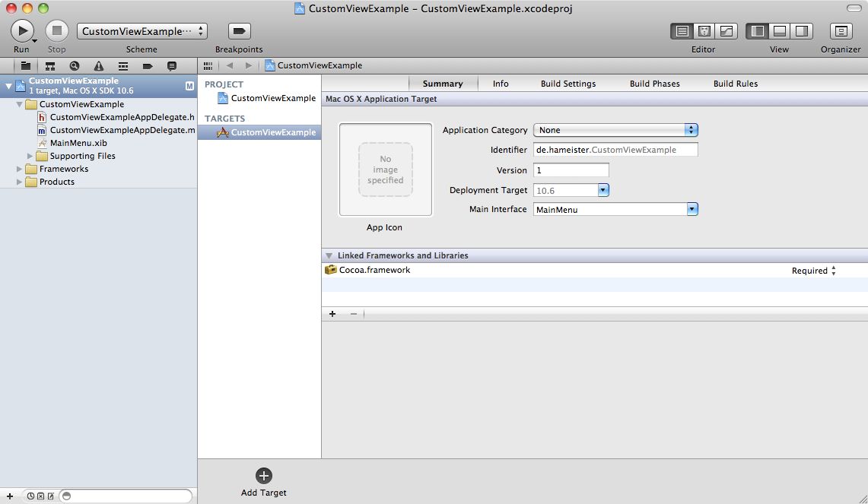Show the right Utilities pane
The height and width of the screenshot is (504, 868).
click(x=801, y=31)
